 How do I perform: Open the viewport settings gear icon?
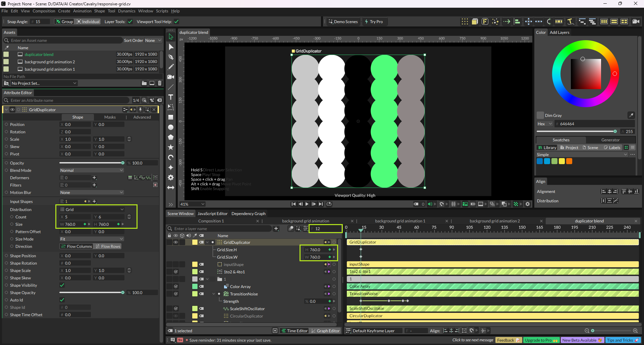(x=528, y=204)
